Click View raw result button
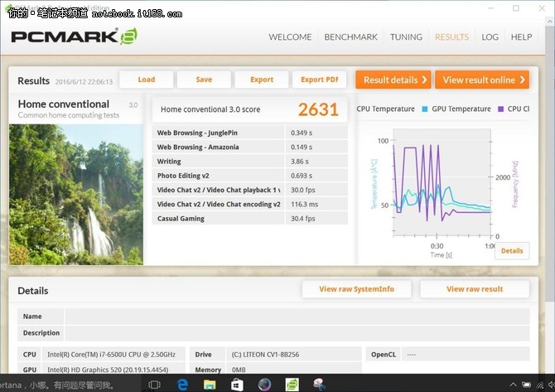Image resolution: width=555 pixels, height=392 pixels. coord(475,289)
